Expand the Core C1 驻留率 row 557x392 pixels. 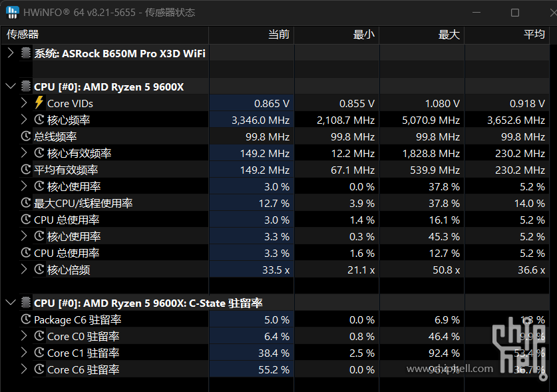24,353
